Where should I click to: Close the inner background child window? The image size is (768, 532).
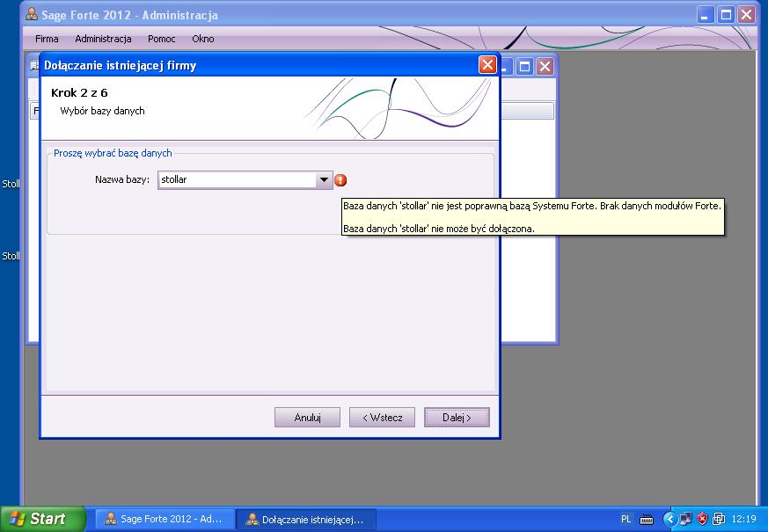[545, 66]
